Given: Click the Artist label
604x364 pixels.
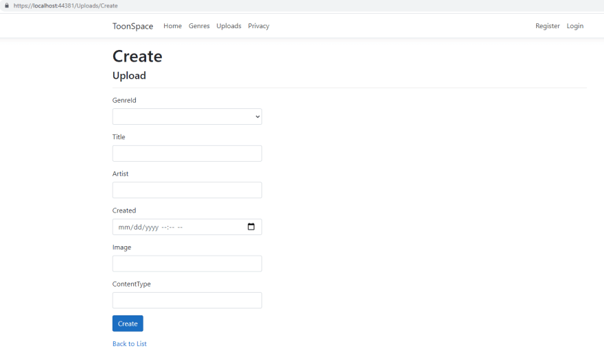Looking at the screenshot, I should [120, 173].
